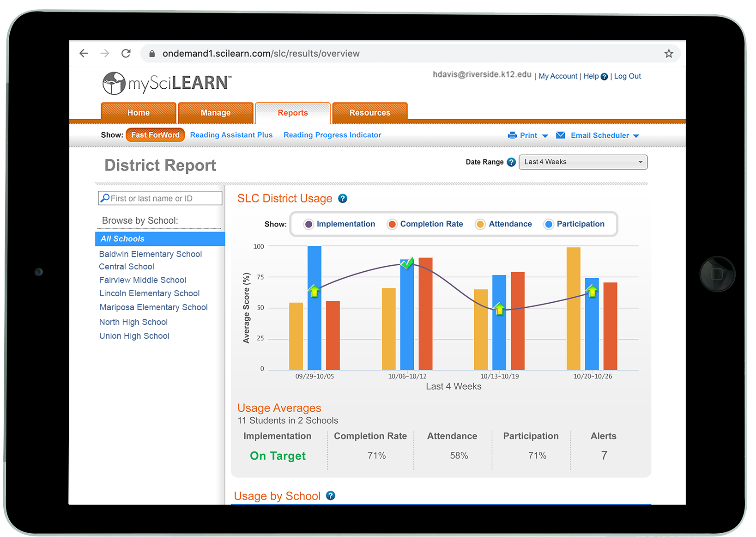The width and height of the screenshot is (756, 537).
Task: Open the Home tab
Action: pyautogui.click(x=139, y=113)
